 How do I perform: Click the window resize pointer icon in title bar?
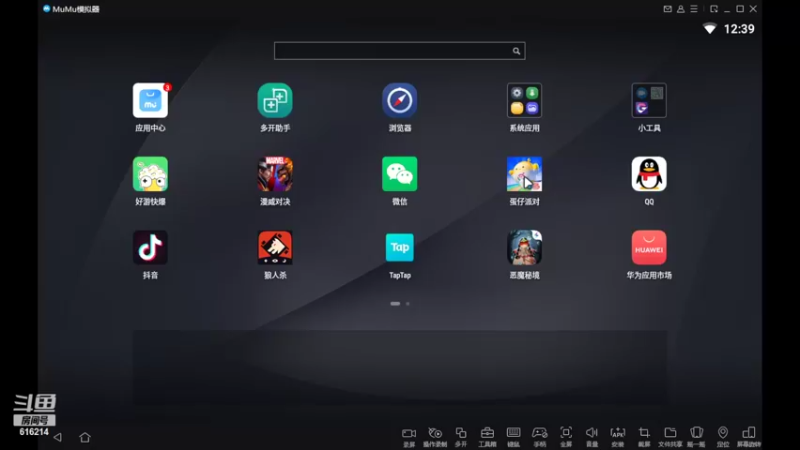pos(714,9)
